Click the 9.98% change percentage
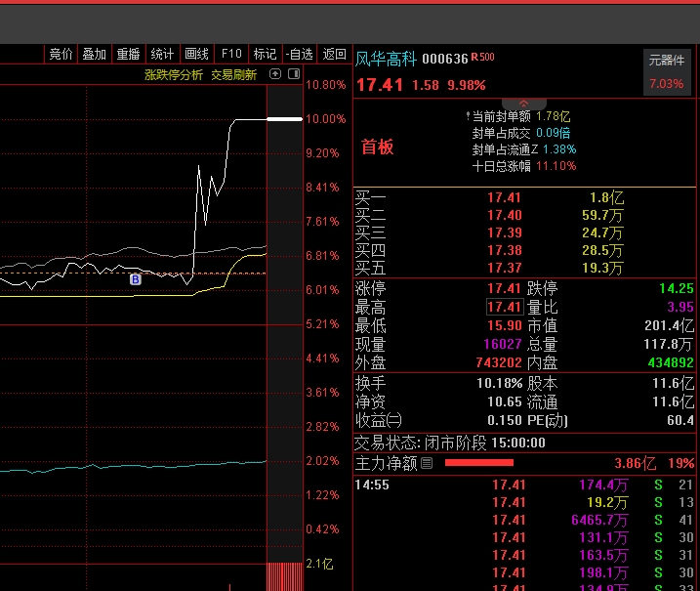This screenshot has width=700, height=591. [x=466, y=85]
